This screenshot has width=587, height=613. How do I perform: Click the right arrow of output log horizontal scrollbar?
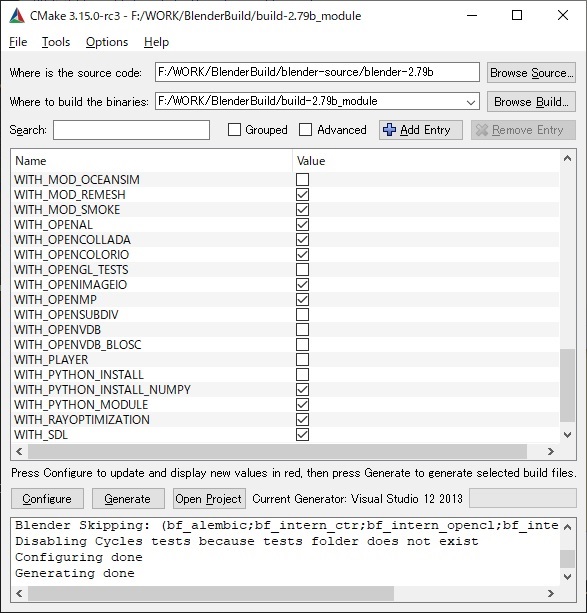551,593
